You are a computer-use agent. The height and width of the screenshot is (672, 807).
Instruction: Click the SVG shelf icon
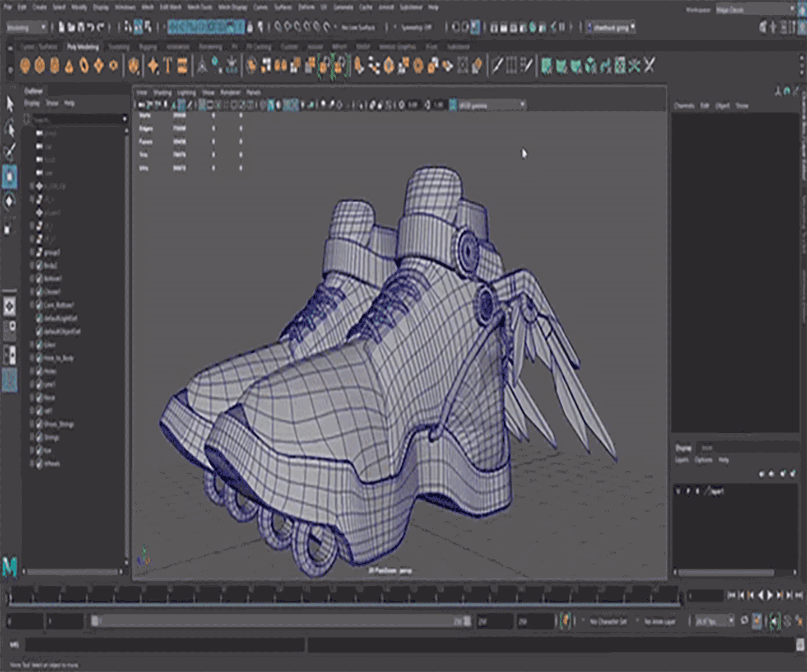pos(182,66)
